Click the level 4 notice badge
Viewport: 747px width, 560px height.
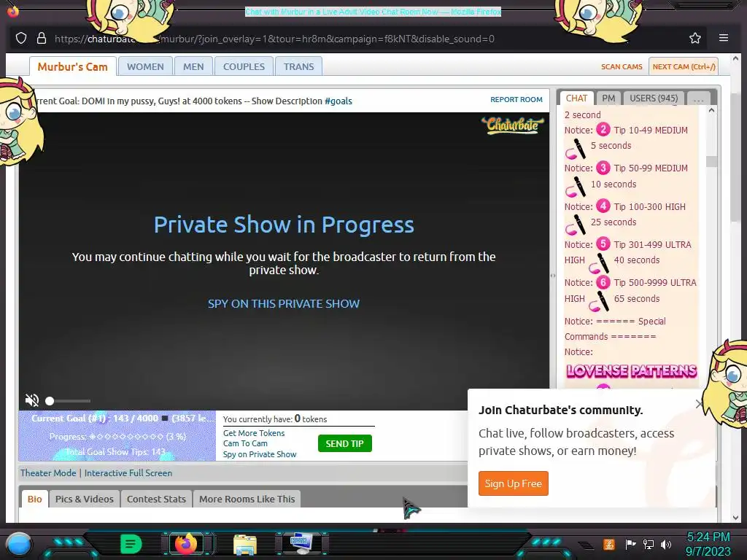603,206
